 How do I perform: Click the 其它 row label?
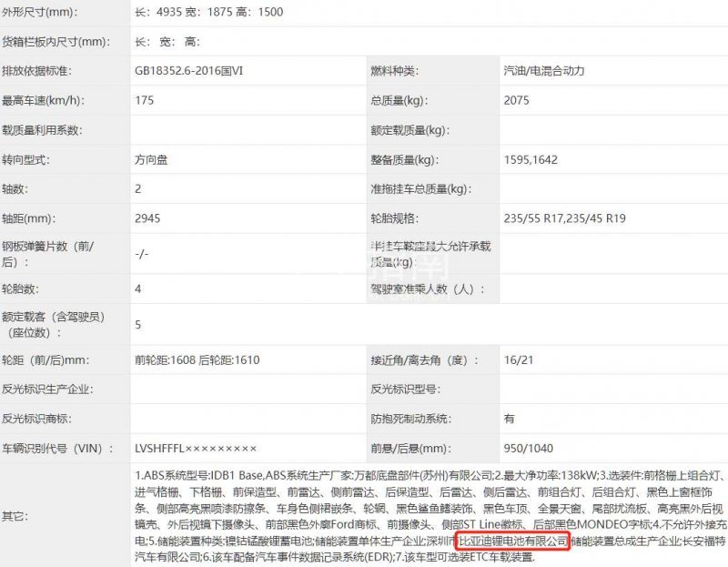point(15,516)
